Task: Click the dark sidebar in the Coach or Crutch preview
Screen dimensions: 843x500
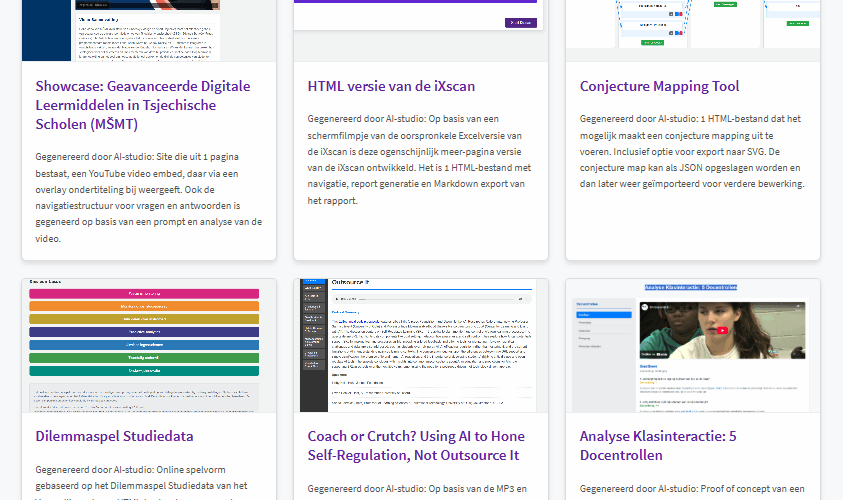Action: click(x=312, y=345)
